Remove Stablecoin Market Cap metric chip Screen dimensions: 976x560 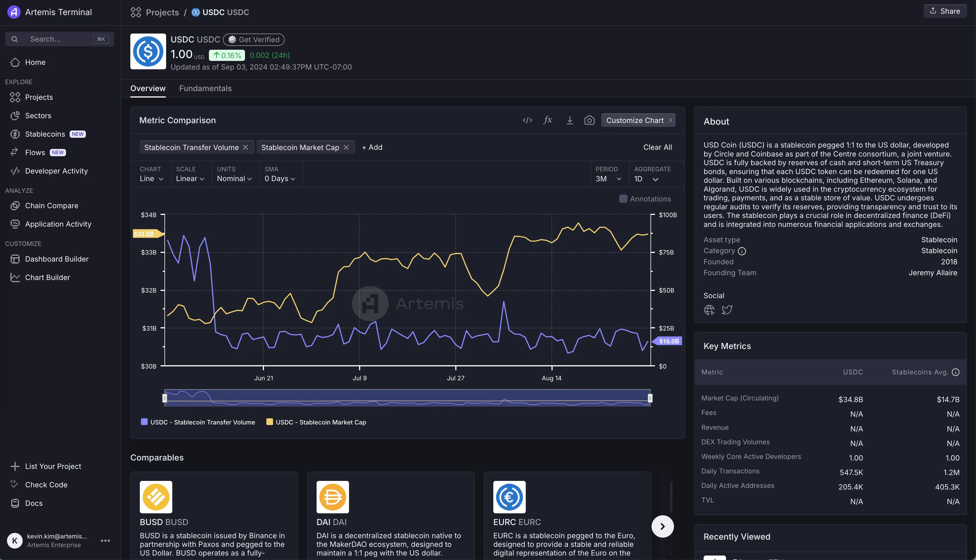pyautogui.click(x=346, y=147)
